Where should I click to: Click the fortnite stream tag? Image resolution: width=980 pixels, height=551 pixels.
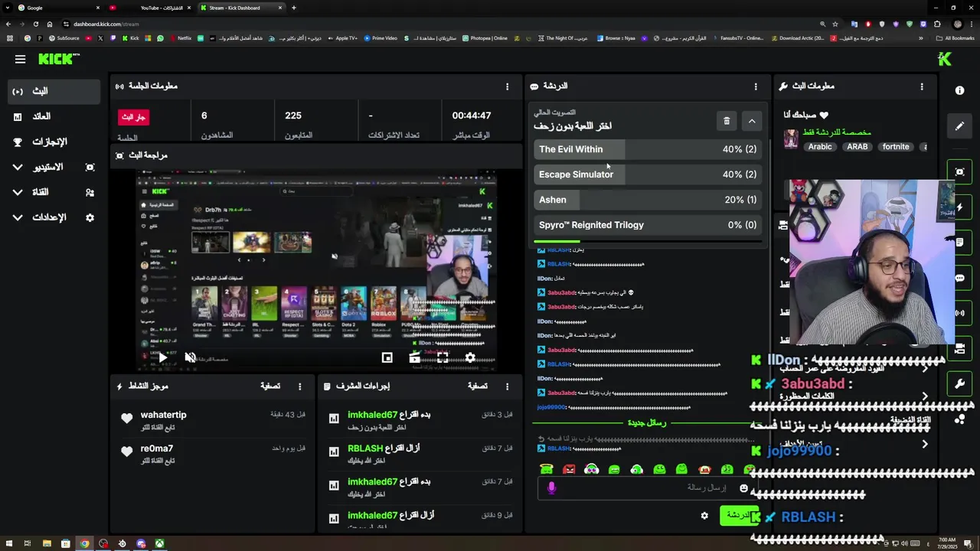(896, 147)
